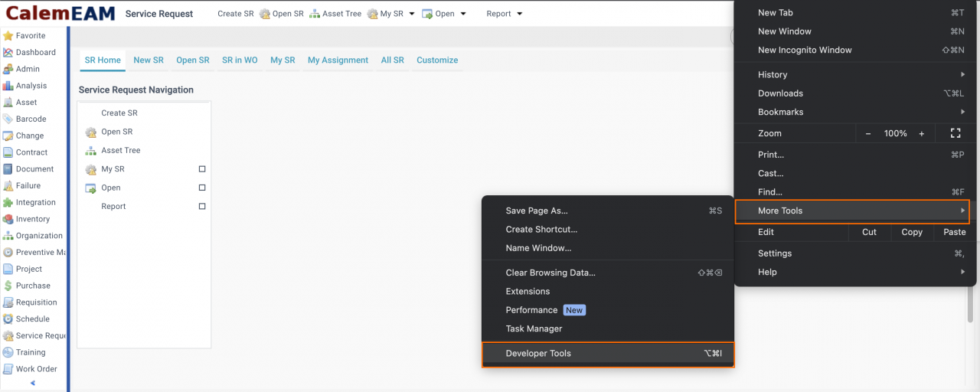Screen dimensions: 980x392
Task: Open the Change module in the sidebar
Action: (24, 136)
